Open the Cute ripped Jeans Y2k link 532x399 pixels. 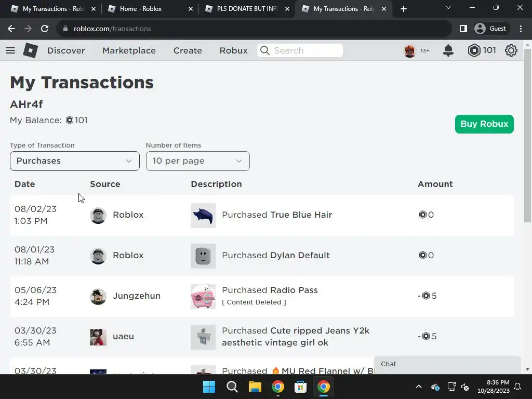[x=296, y=337]
